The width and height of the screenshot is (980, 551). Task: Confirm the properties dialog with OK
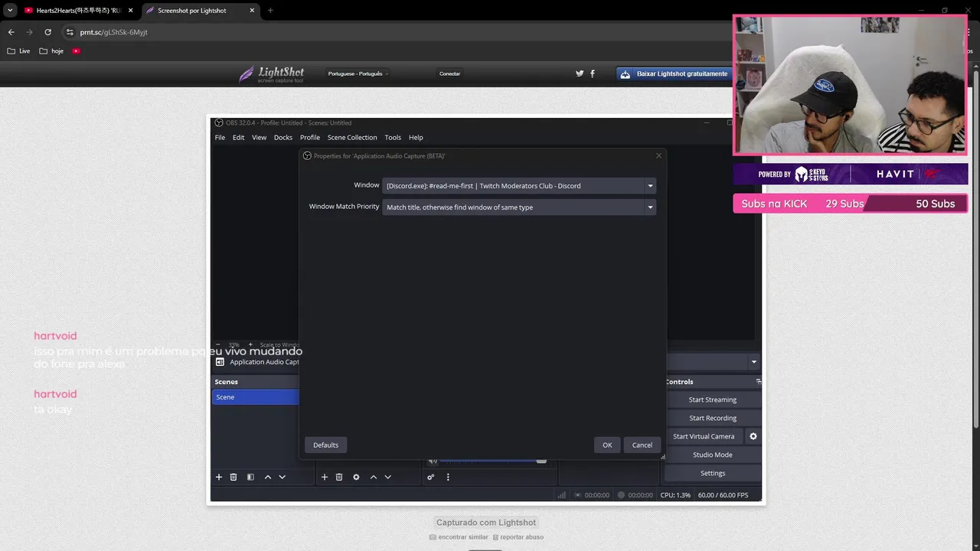click(607, 445)
